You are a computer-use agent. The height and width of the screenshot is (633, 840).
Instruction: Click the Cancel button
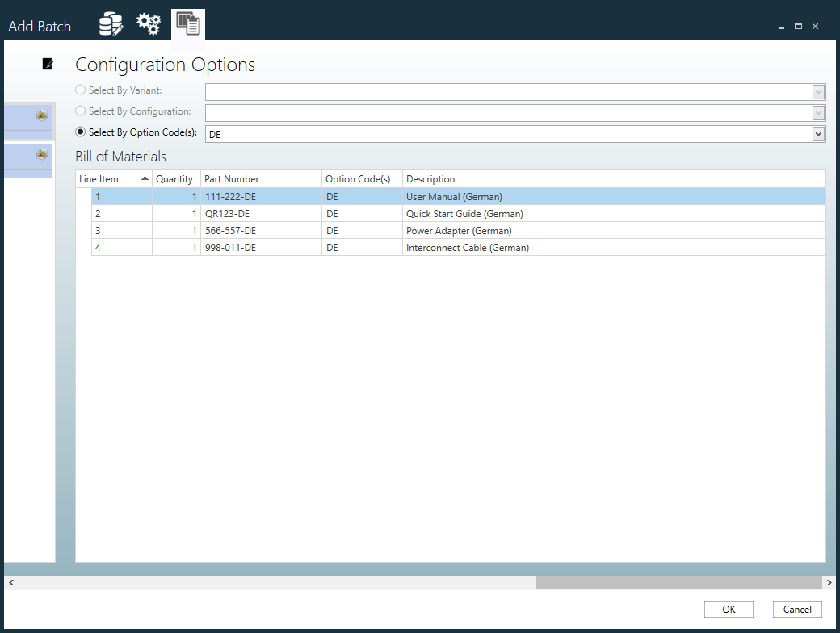(x=797, y=610)
